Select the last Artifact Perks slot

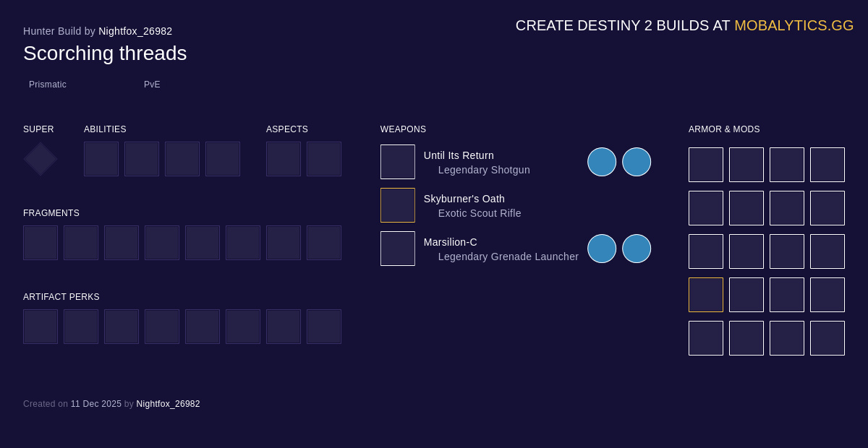tap(324, 327)
